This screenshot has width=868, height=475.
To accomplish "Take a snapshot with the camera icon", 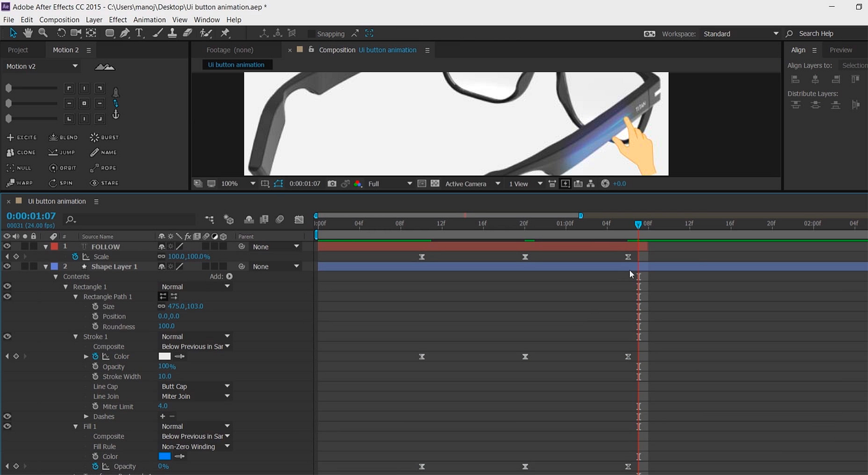I will tap(332, 184).
